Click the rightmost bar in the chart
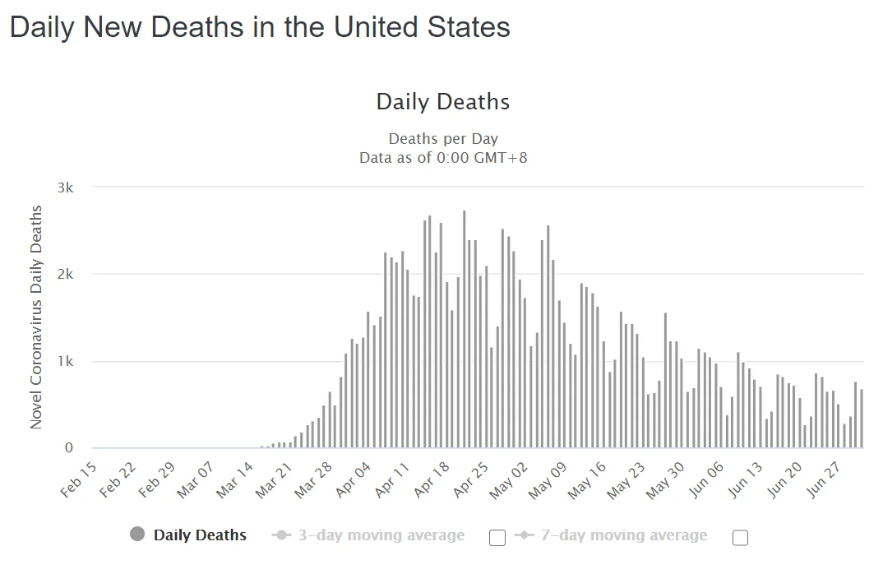Viewport: 883px width, 588px height. (861, 419)
